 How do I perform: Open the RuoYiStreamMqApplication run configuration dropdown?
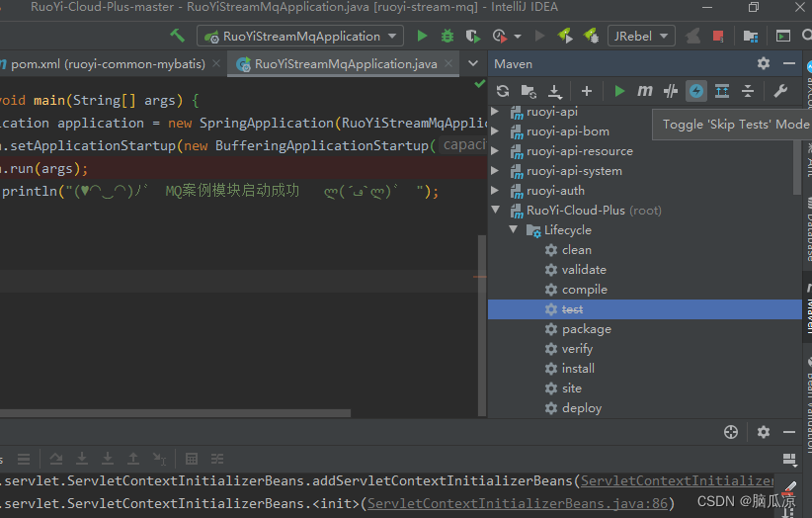click(300, 36)
